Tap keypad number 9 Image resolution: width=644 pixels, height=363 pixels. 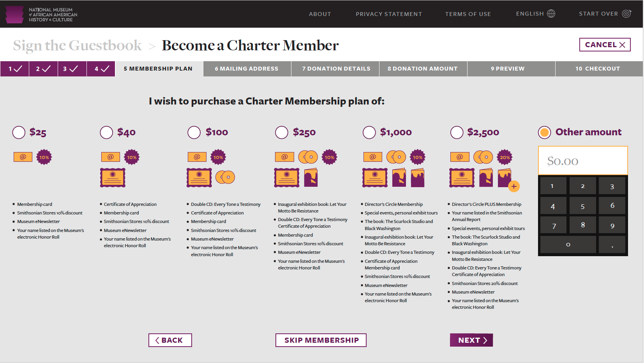click(x=612, y=225)
